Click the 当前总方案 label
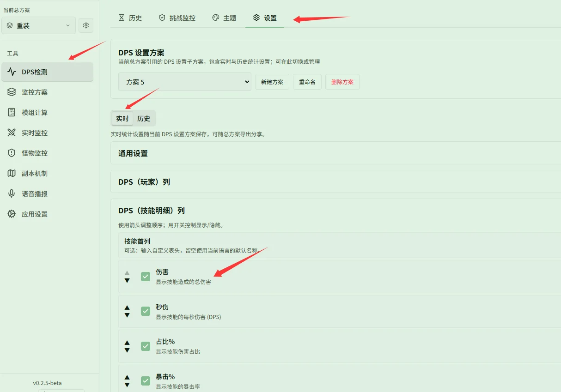The width and height of the screenshot is (561, 392). pos(17,10)
